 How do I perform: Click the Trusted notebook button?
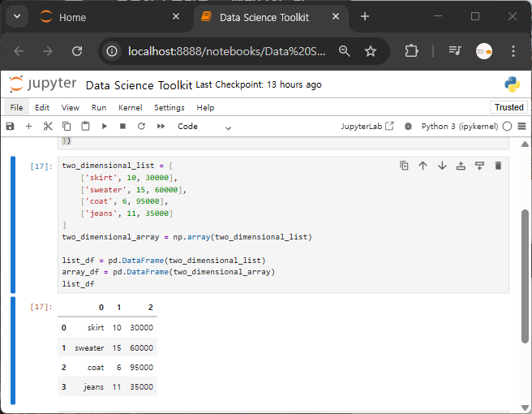coord(508,107)
